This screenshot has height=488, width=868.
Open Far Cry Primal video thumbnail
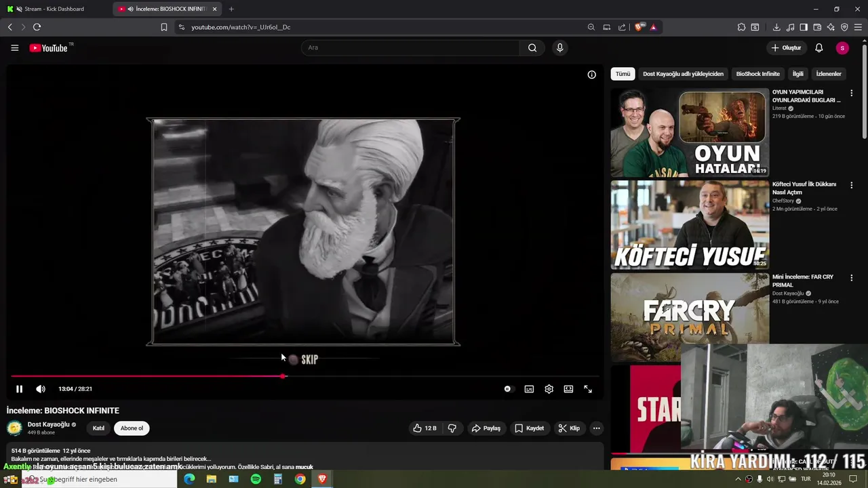[x=690, y=317]
